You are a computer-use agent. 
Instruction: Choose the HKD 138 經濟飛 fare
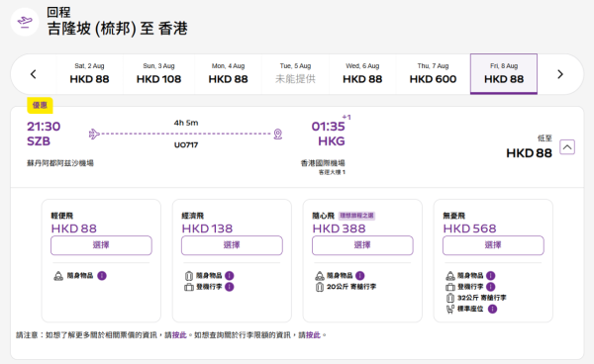click(x=232, y=245)
